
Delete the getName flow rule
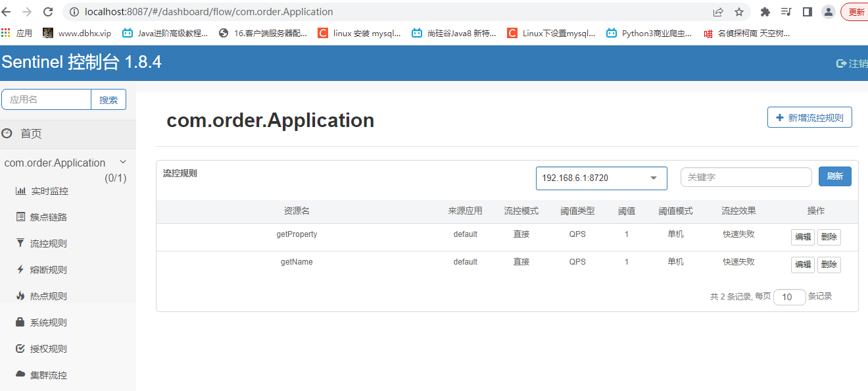coord(829,264)
